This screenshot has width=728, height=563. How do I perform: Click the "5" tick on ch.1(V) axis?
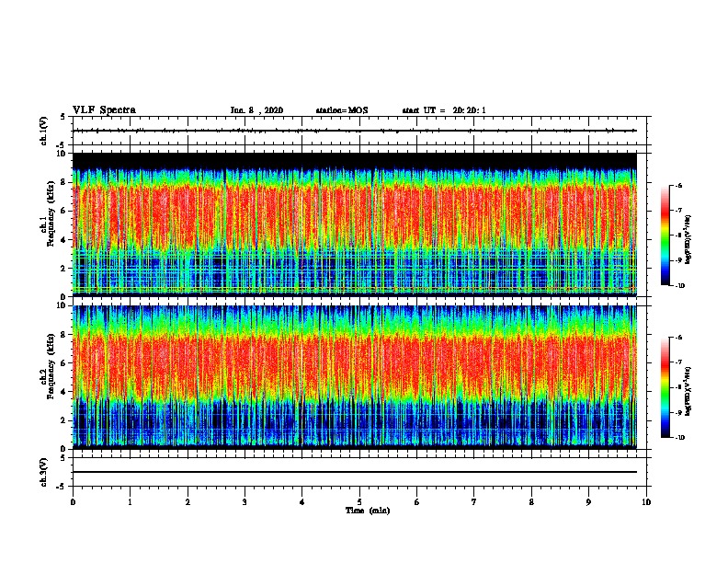pos(63,117)
